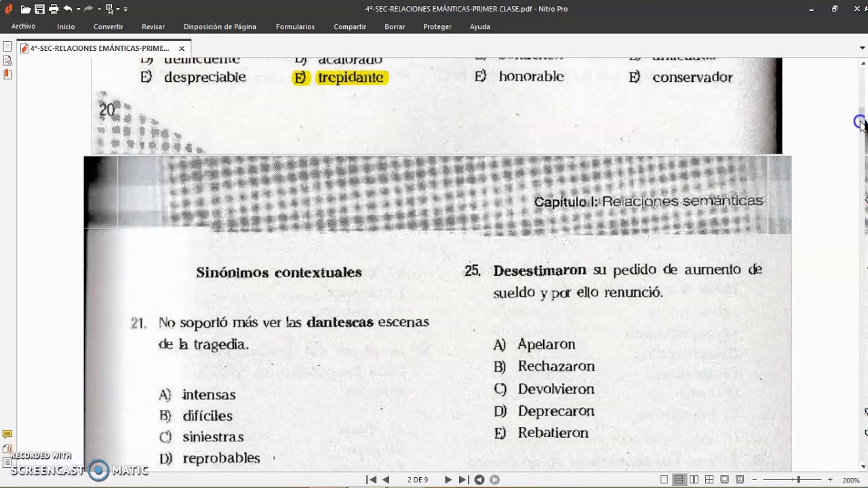Open the Bookmarks panel in left sidebar

7,75
